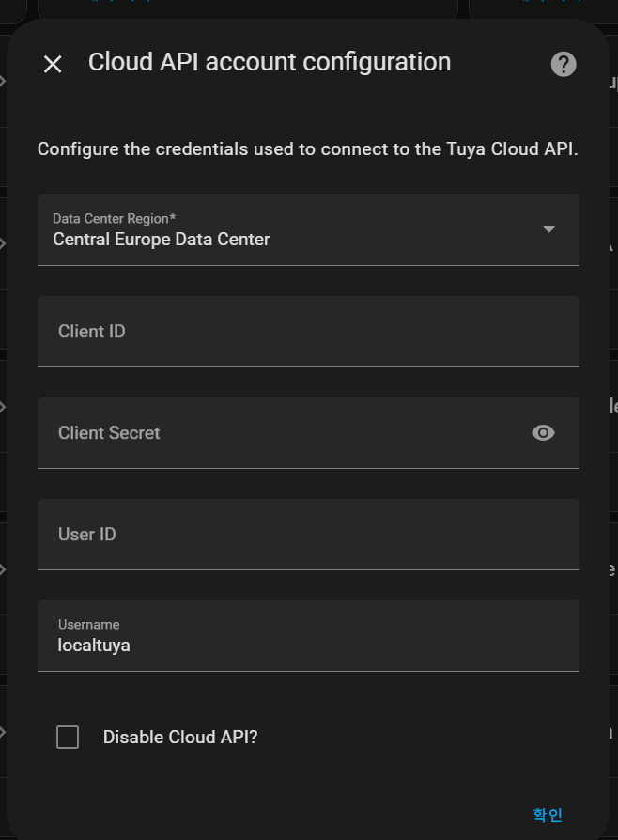Close the Cloud API configuration dialog
The image size is (618, 840).
[x=53, y=64]
